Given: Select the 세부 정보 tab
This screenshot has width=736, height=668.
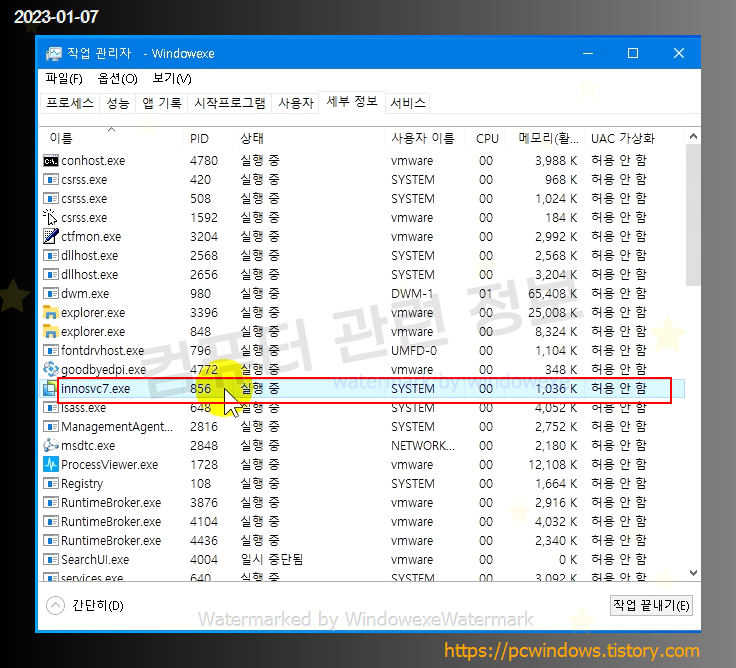Looking at the screenshot, I should point(352,102).
